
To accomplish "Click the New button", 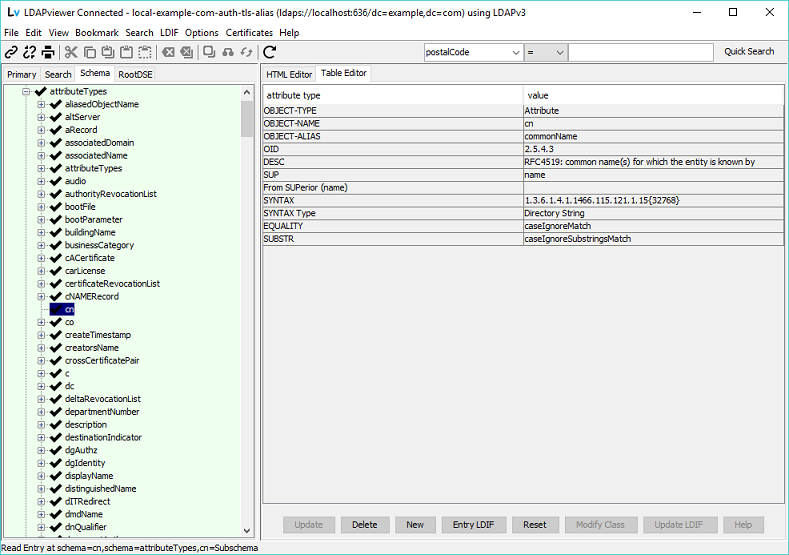I will tap(415, 525).
